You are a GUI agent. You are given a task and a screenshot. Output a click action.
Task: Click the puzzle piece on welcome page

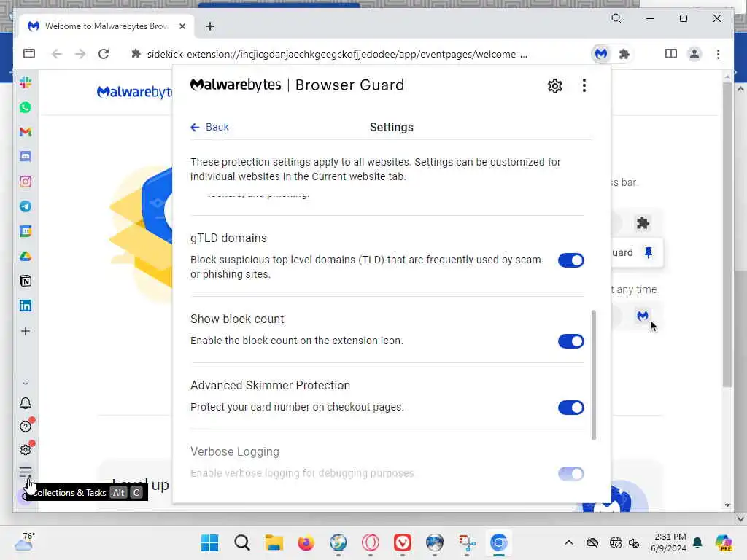click(x=643, y=223)
